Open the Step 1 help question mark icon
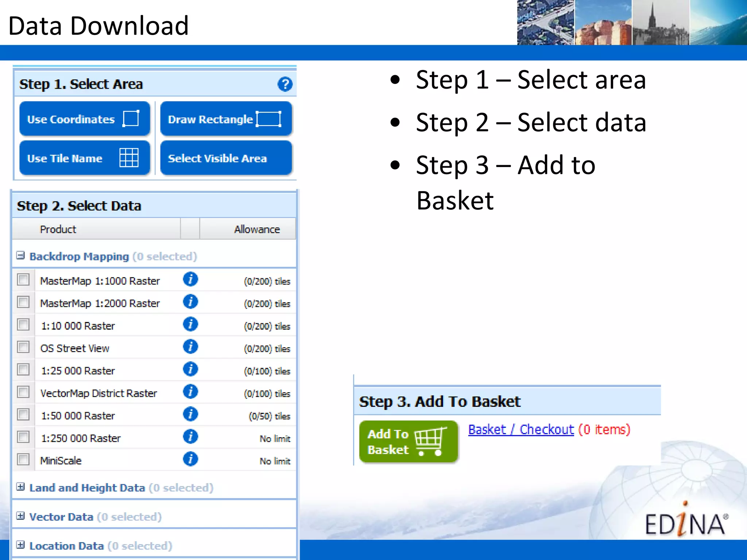 [285, 84]
